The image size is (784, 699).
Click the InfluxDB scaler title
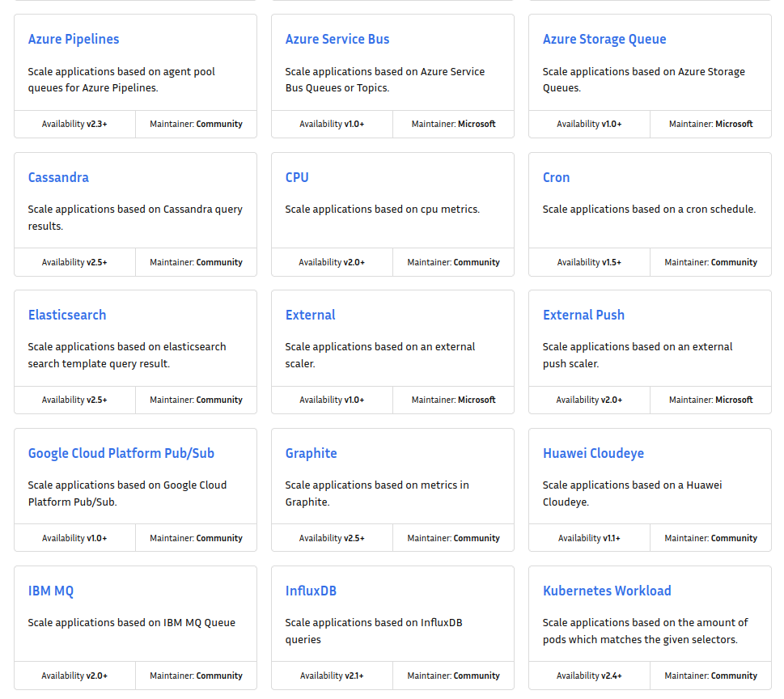(x=311, y=591)
